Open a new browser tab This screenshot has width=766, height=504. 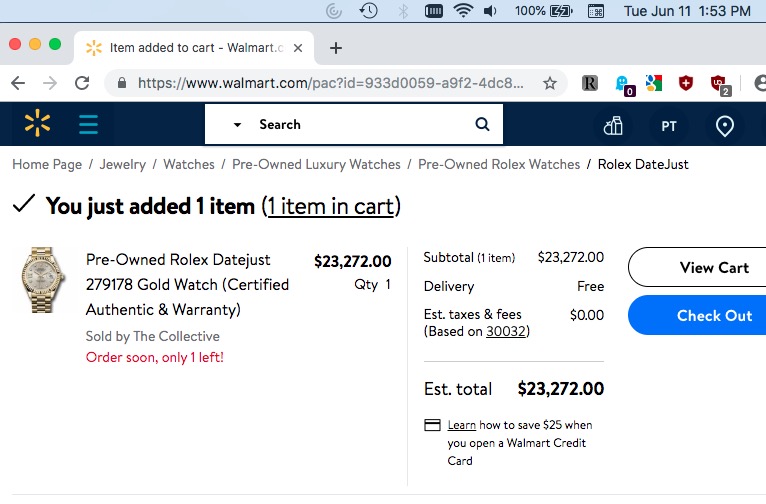[x=336, y=47]
